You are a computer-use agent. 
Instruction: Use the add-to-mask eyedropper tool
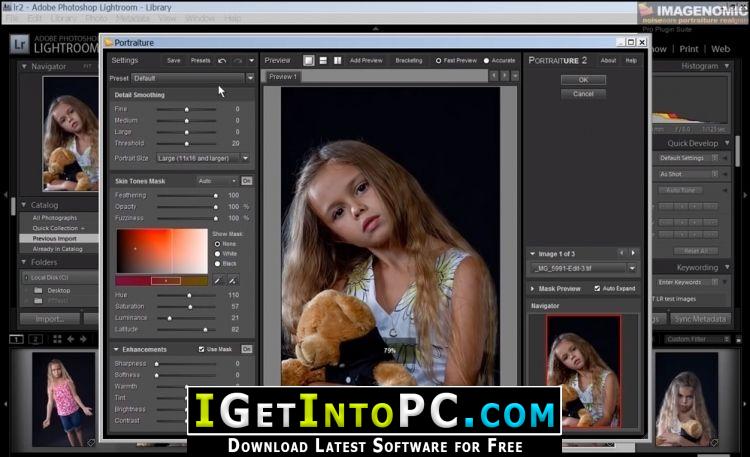pos(232,280)
